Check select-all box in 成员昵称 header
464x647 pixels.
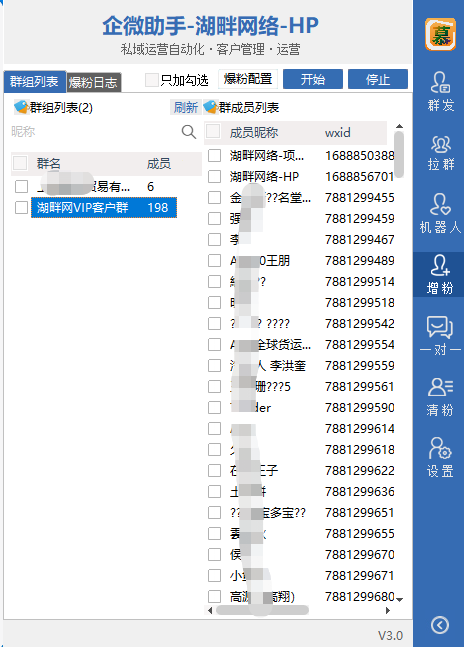pos(213,132)
